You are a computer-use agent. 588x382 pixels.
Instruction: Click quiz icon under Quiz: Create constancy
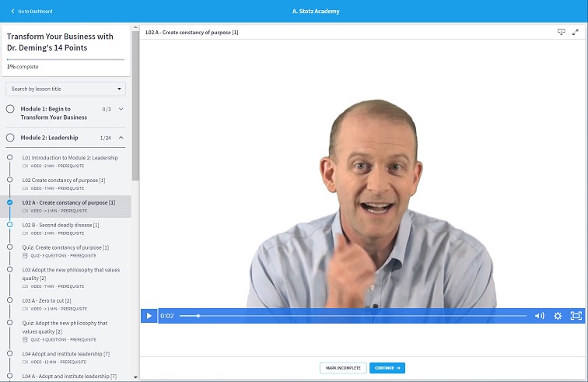25,255
